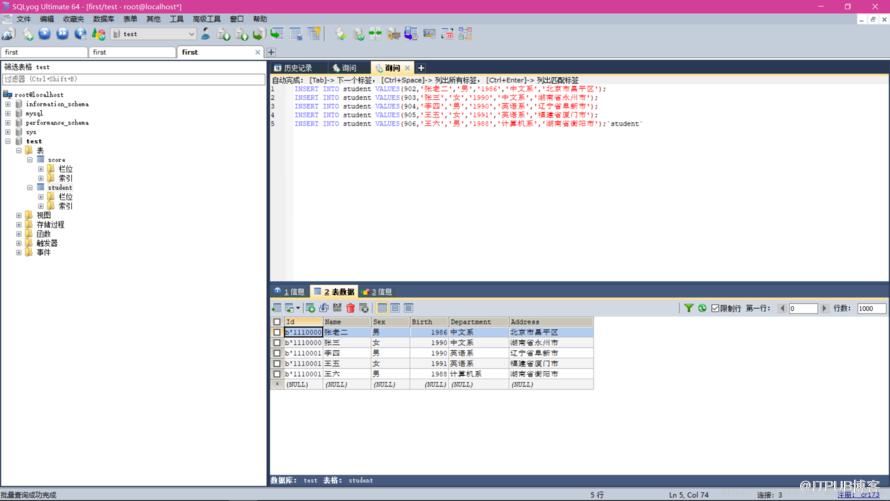Cancel changes icon next to trash

coord(364,308)
